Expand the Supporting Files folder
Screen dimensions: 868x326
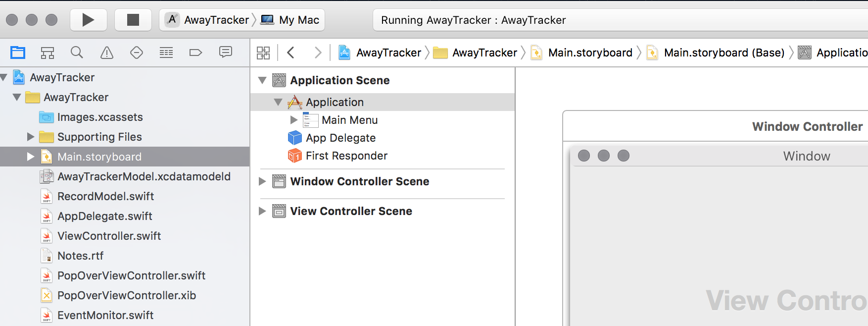tap(31, 137)
